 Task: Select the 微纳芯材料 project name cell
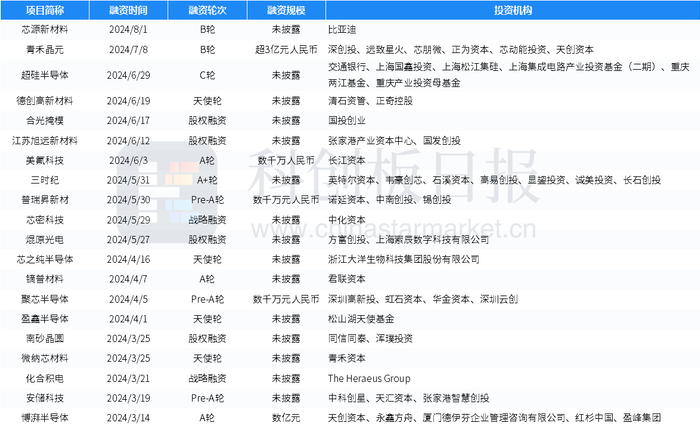coord(45,358)
